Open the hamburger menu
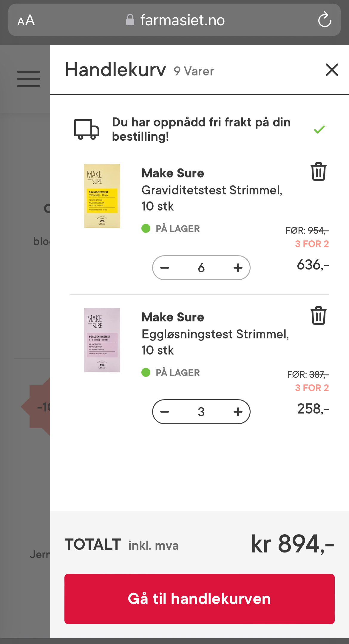Image resolution: width=349 pixels, height=644 pixels. (x=29, y=79)
